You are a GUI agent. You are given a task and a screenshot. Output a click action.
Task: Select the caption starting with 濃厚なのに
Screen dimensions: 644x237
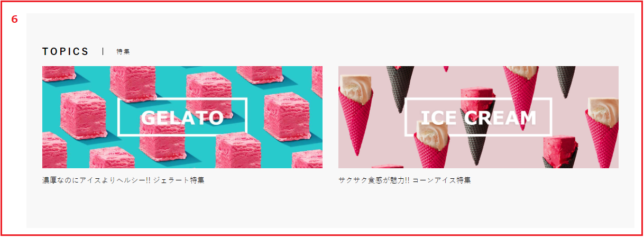[x=123, y=180]
